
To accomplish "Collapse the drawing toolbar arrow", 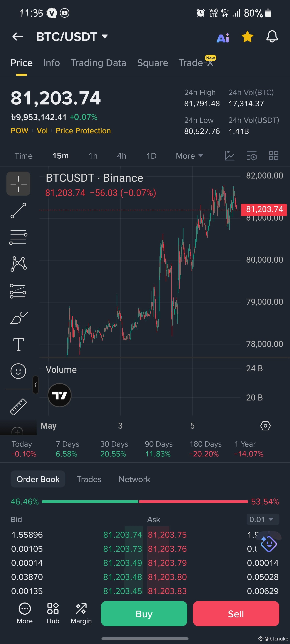I will click(35, 385).
